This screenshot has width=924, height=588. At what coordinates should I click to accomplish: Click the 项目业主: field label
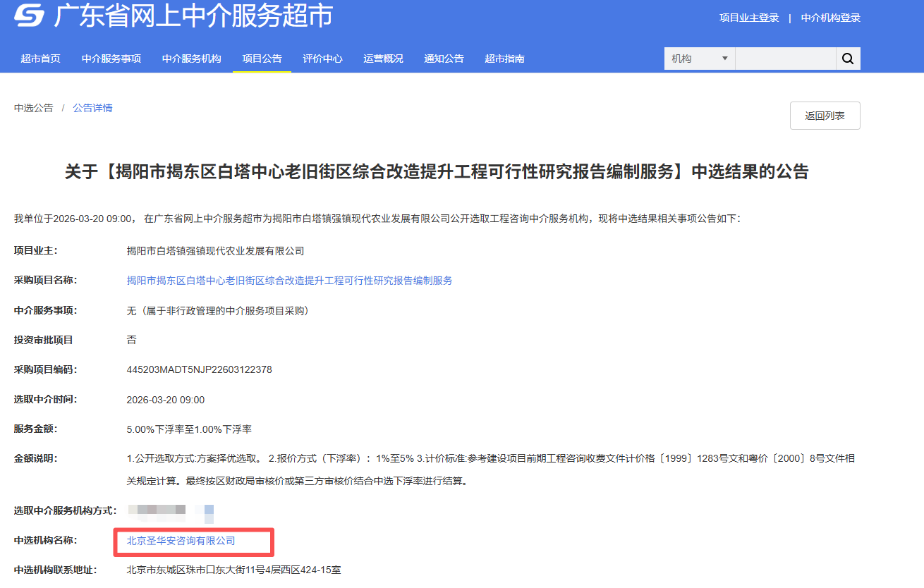pyautogui.click(x=36, y=251)
